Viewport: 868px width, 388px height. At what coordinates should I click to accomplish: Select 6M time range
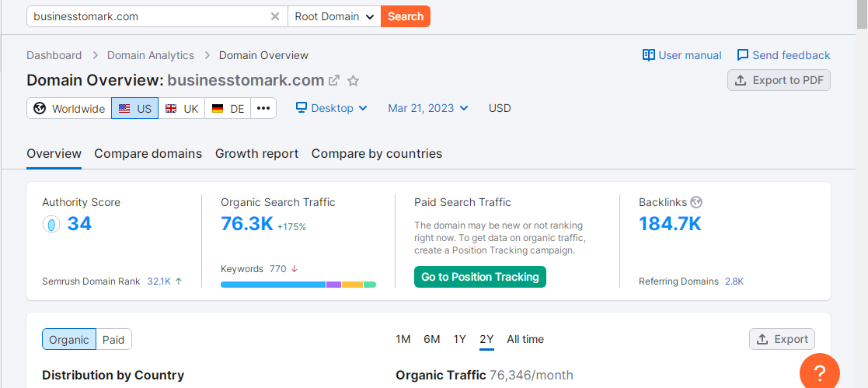[432, 339]
